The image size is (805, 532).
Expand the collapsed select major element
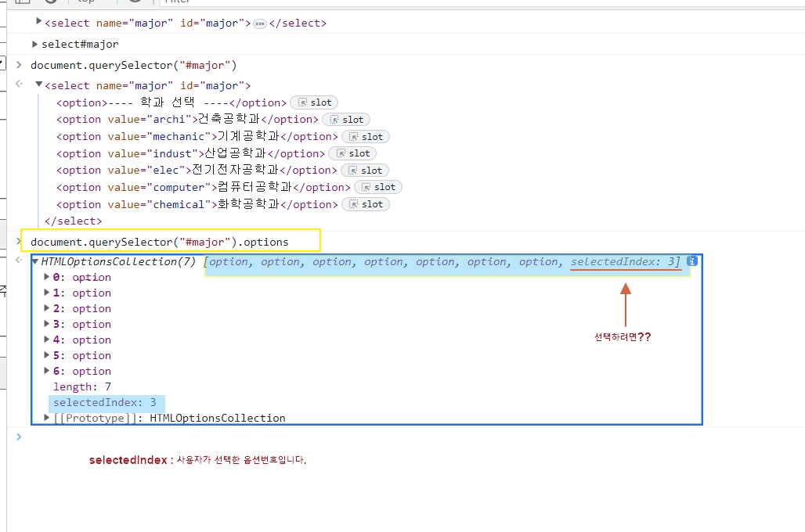click(x=38, y=21)
